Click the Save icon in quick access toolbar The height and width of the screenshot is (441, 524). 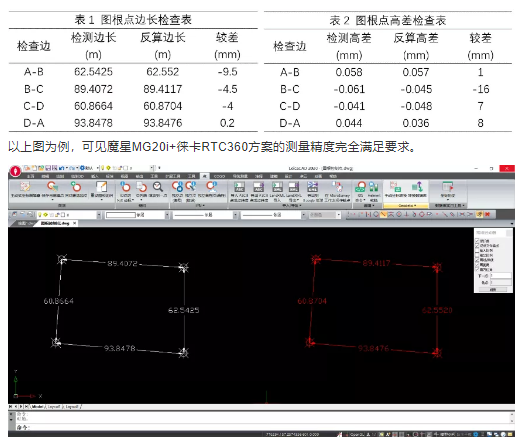coord(48,168)
